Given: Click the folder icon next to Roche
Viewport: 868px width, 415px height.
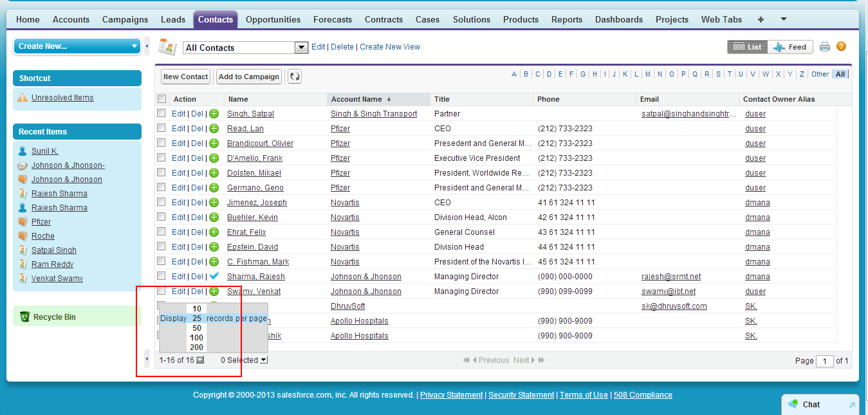Looking at the screenshot, I should (23, 236).
